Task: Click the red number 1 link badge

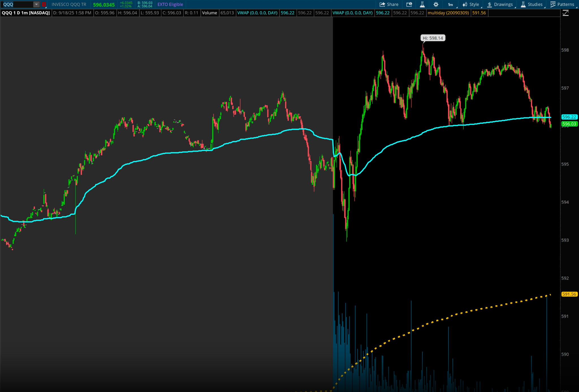Action: 44,4
